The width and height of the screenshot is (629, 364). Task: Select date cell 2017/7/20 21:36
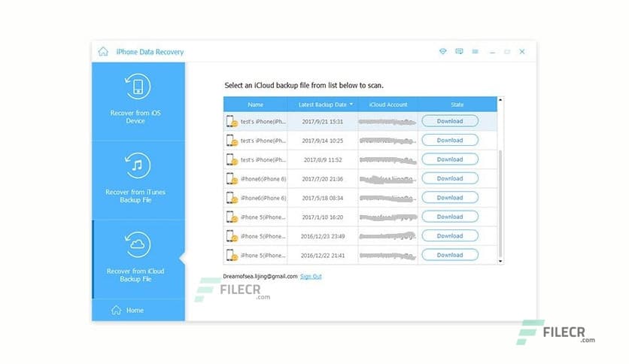[x=323, y=179]
